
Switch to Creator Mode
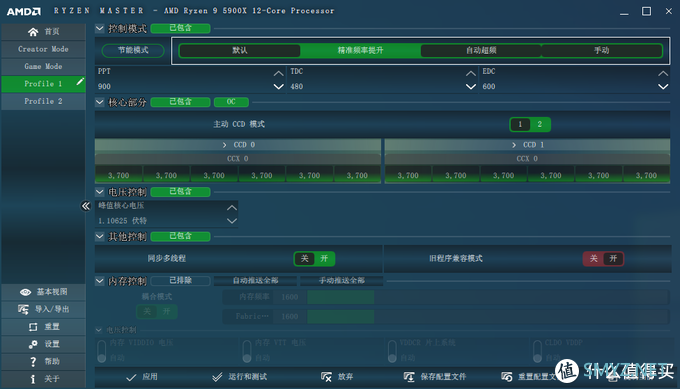click(x=43, y=49)
